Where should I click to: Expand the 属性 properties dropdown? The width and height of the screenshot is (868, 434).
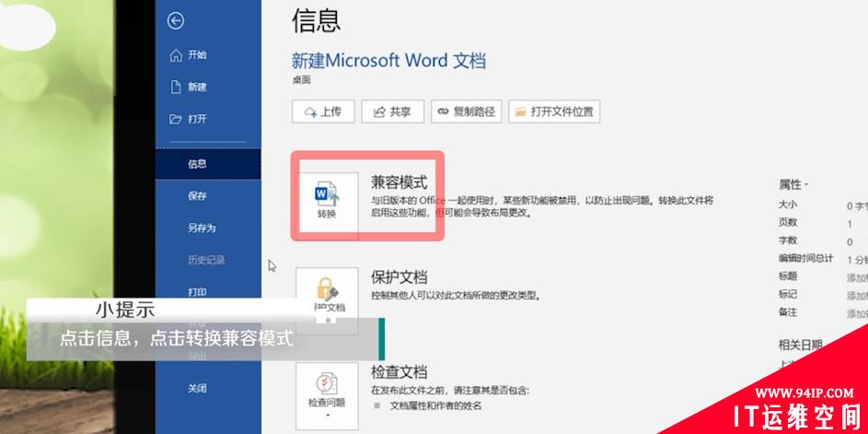click(793, 184)
